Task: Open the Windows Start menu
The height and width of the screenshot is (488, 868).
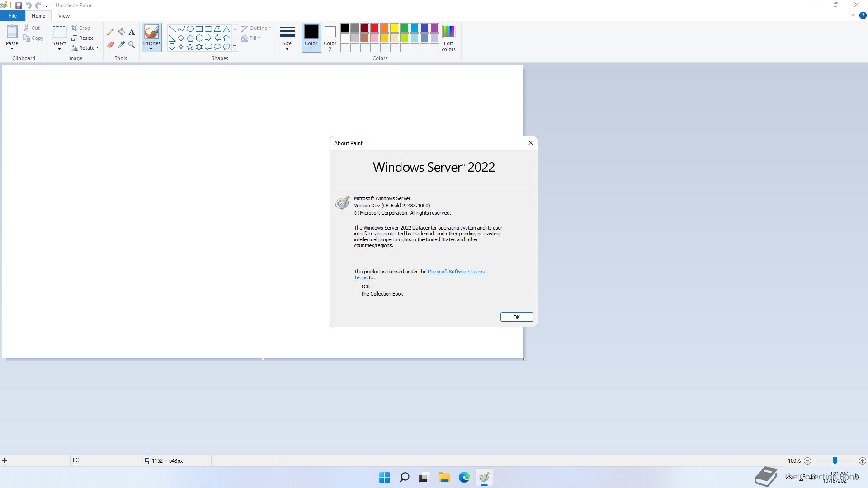Action: tap(385, 478)
